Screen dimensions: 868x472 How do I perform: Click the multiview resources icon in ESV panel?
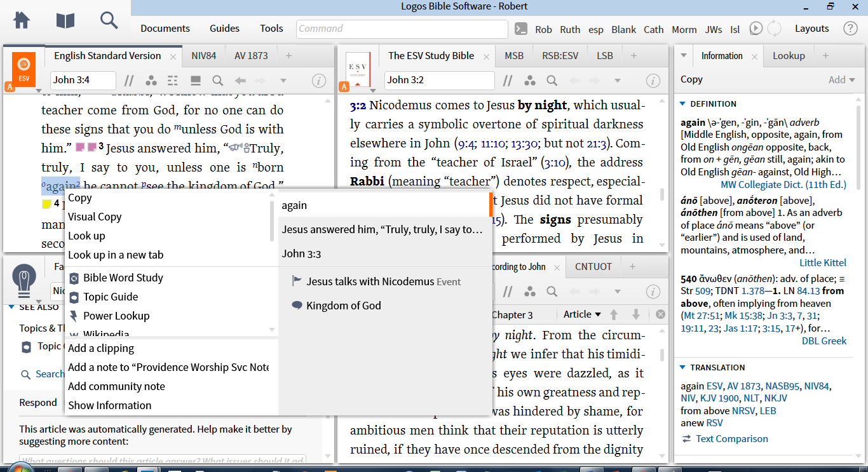(196, 81)
